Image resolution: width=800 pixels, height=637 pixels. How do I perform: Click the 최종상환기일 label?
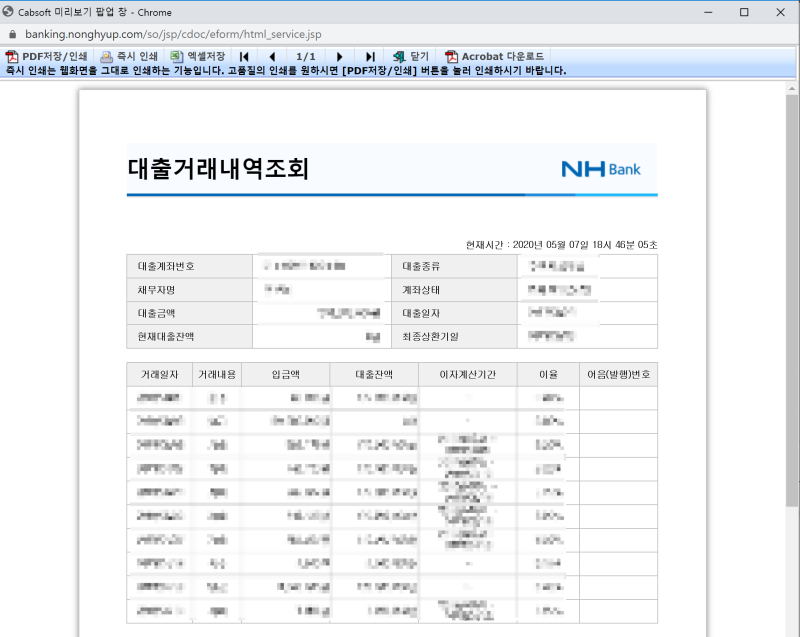[x=431, y=337]
